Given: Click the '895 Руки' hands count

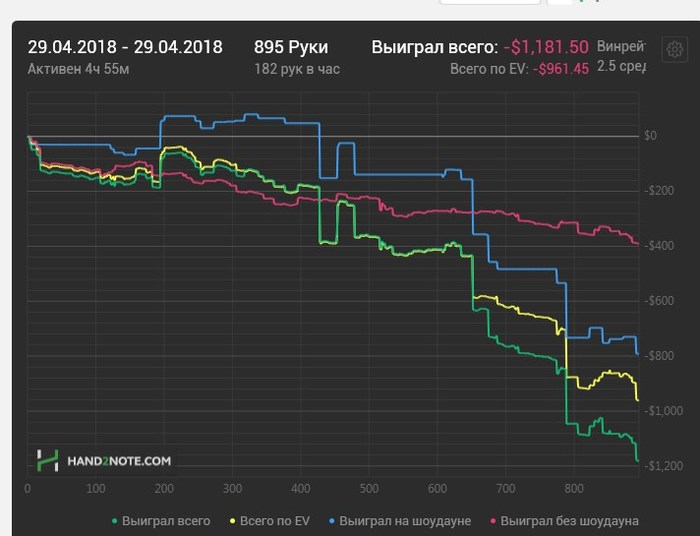Looking at the screenshot, I should pos(291,47).
